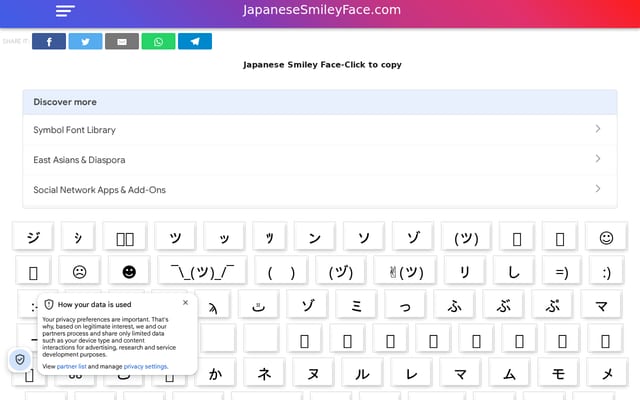Share the page on Telegram
The image size is (640, 400).
[195, 41]
